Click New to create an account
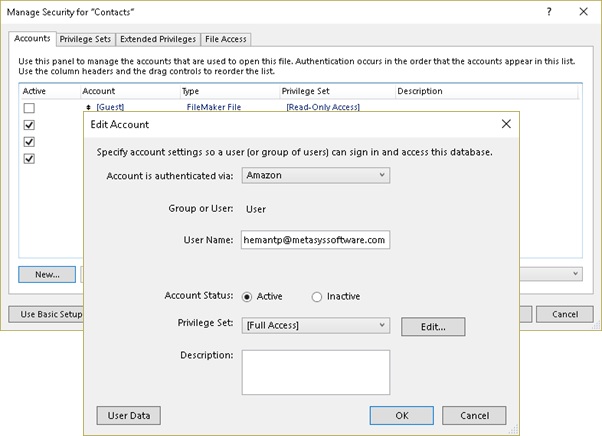This screenshot has height=436, width=602. click(x=46, y=273)
